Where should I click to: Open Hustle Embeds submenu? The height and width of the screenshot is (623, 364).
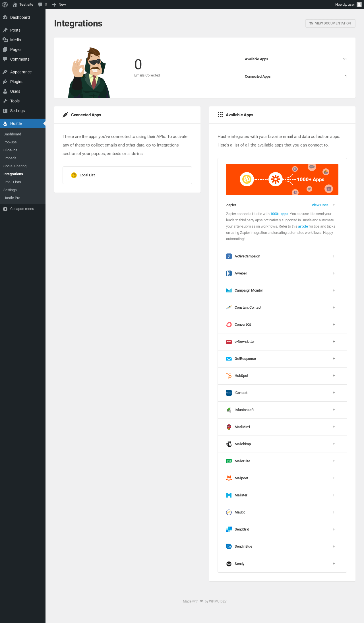pyautogui.click(x=23, y=158)
